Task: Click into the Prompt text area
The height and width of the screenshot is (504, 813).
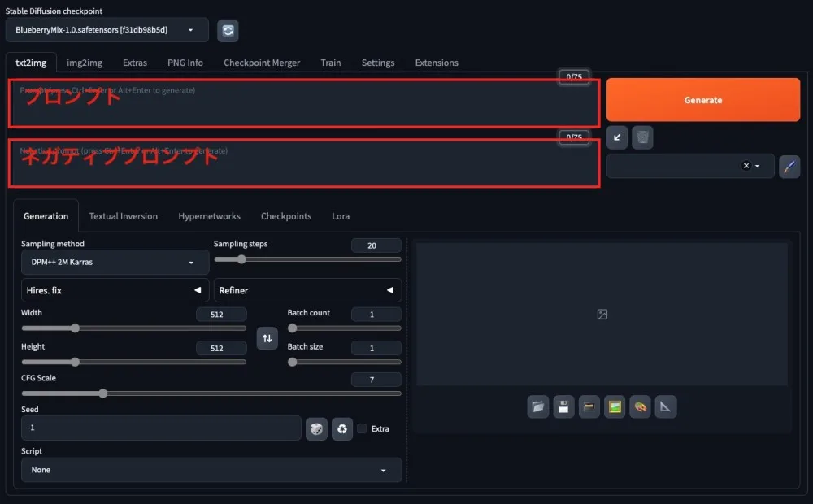Action: [x=304, y=103]
